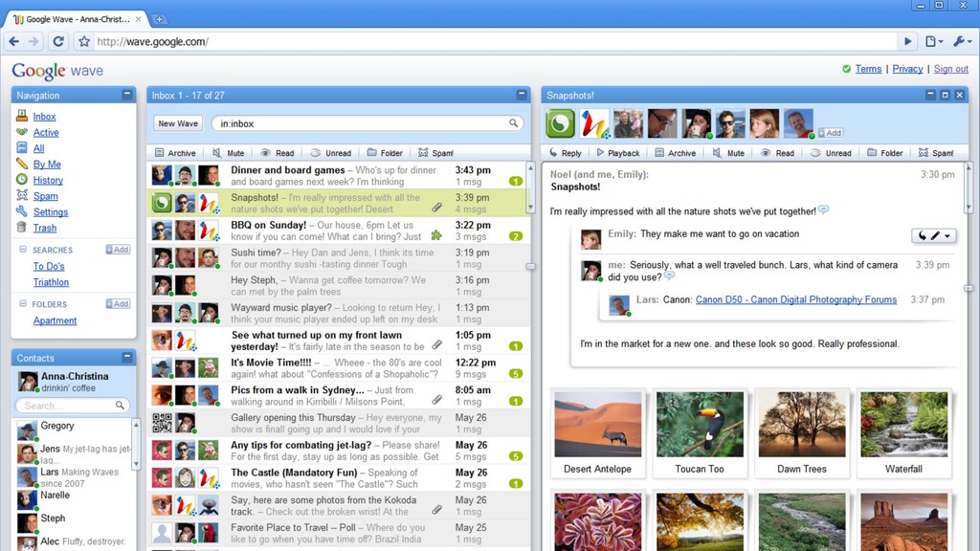Click the Trash can icon in Navigation

point(22,228)
